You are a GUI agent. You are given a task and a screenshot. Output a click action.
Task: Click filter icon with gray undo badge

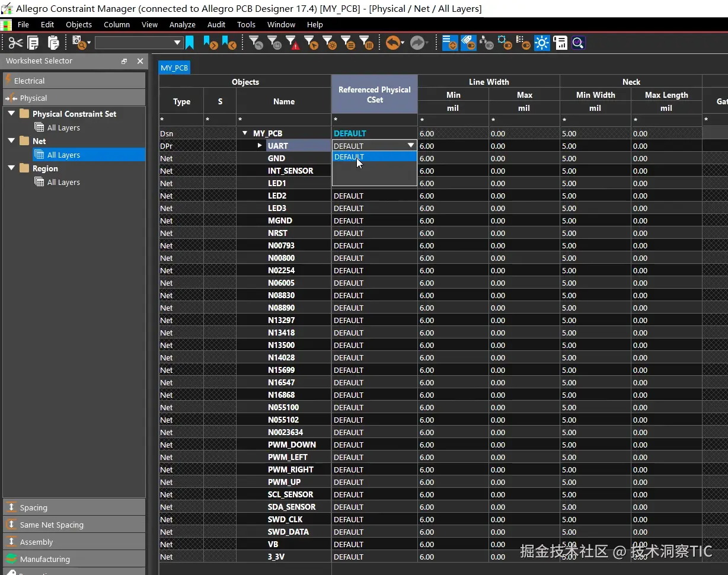coord(256,43)
